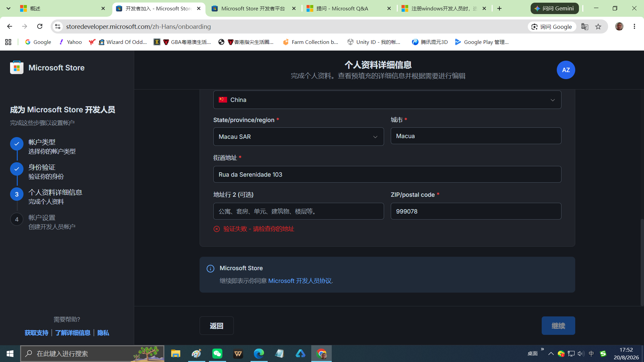Open the Windows Start menu
The image size is (644, 362).
click(10, 354)
